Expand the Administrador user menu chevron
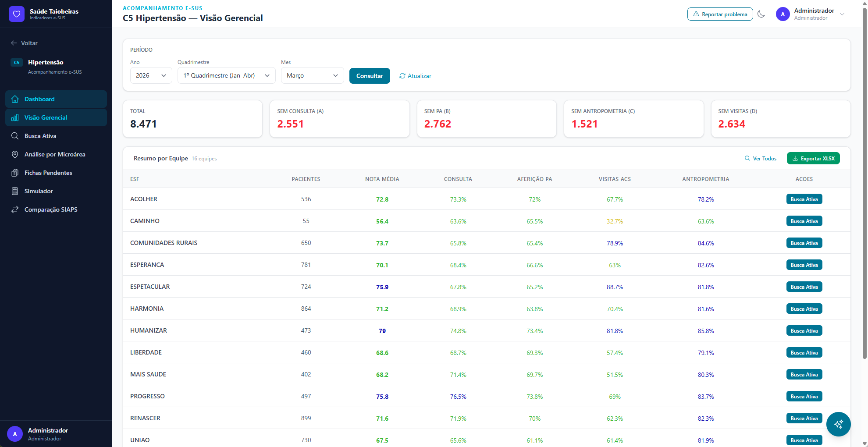This screenshot has height=447, width=868. point(842,14)
